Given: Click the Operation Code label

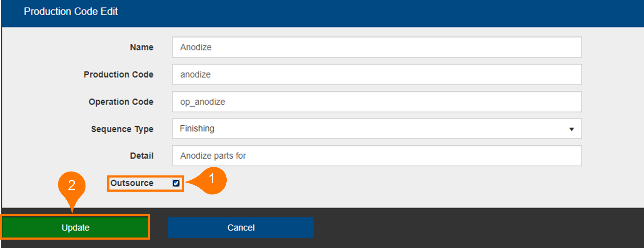Looking at the screenshot, I should pyautogui.click(x=121, y=102).
